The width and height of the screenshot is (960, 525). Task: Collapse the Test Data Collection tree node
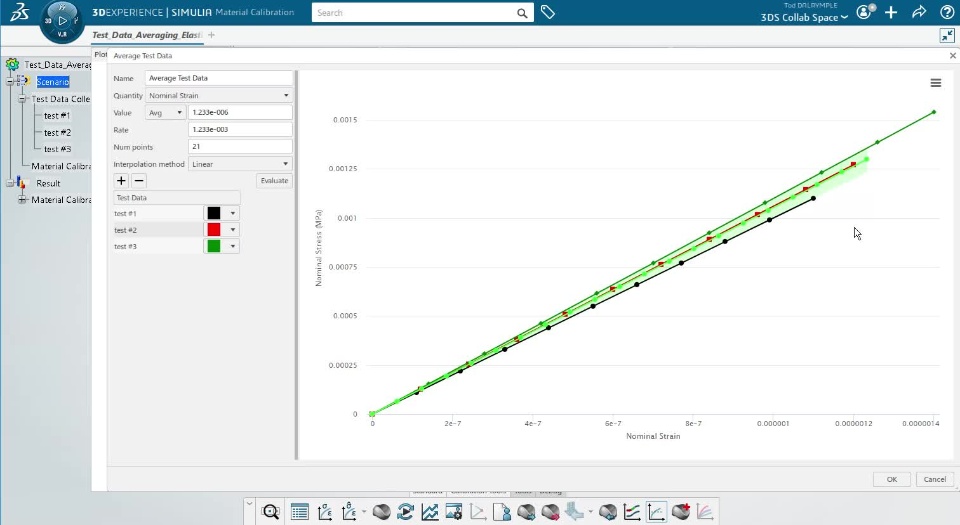[22, 99]
